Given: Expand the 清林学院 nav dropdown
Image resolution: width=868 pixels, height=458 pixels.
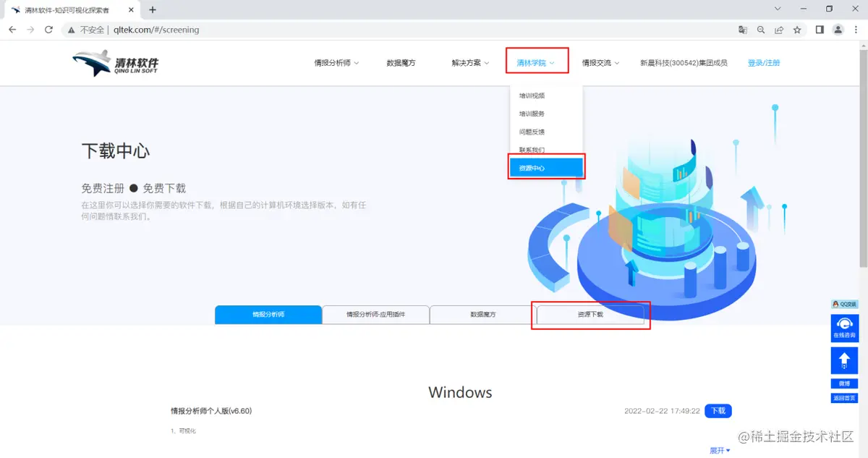Looking at the screenshot, I should [536, 63].
